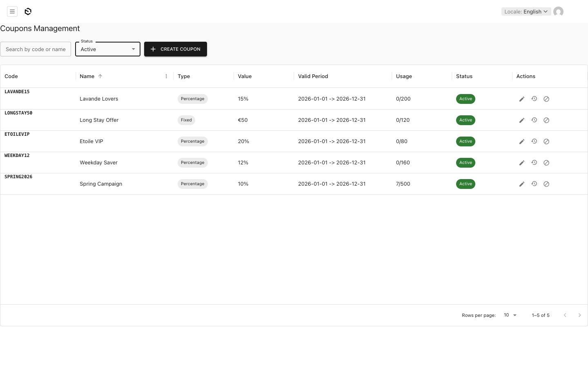588x368 pixels.
Task: Disable the Long Stay Offer coupon
Action: (546, 120)
